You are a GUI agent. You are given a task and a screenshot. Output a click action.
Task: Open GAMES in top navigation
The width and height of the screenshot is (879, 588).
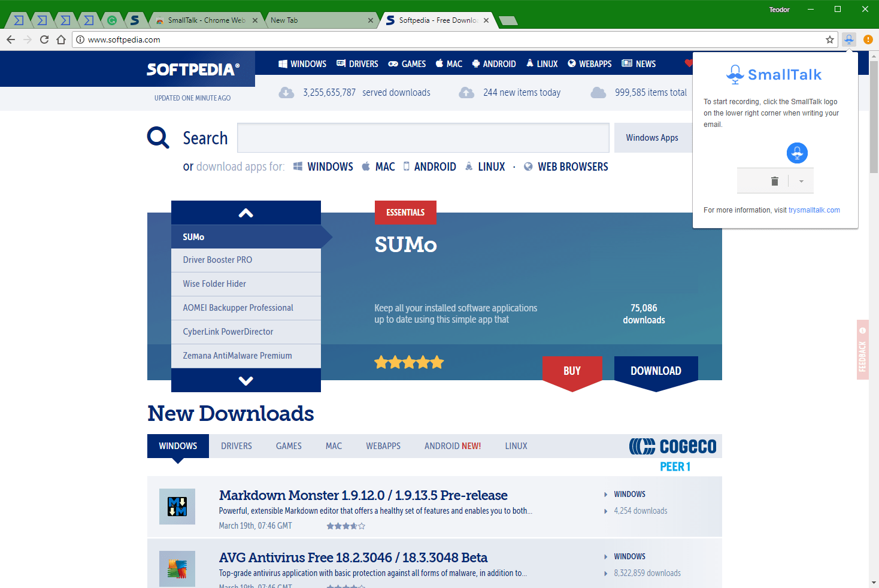pyautogui.click(x=407, y=63)
